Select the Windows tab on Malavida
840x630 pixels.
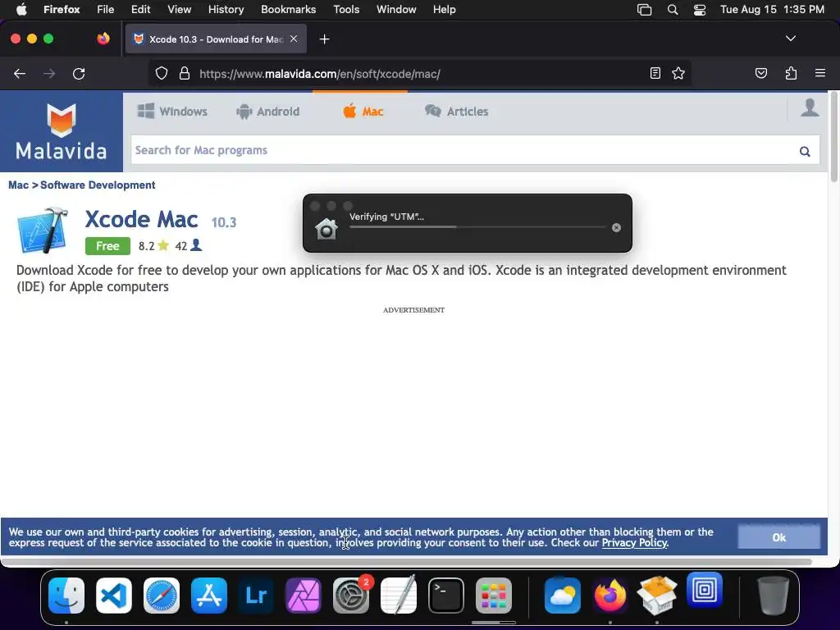pos(172,112)
